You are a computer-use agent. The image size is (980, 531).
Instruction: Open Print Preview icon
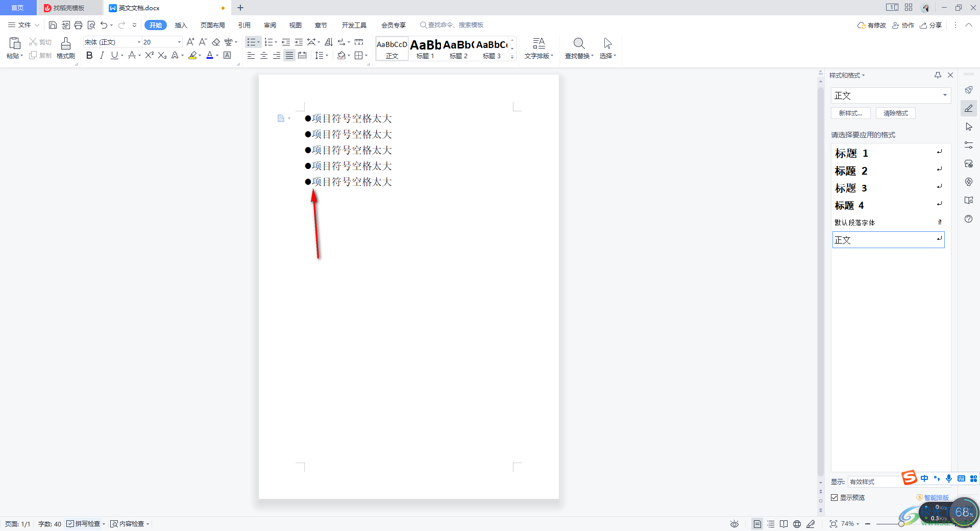(x=91, y=25)
